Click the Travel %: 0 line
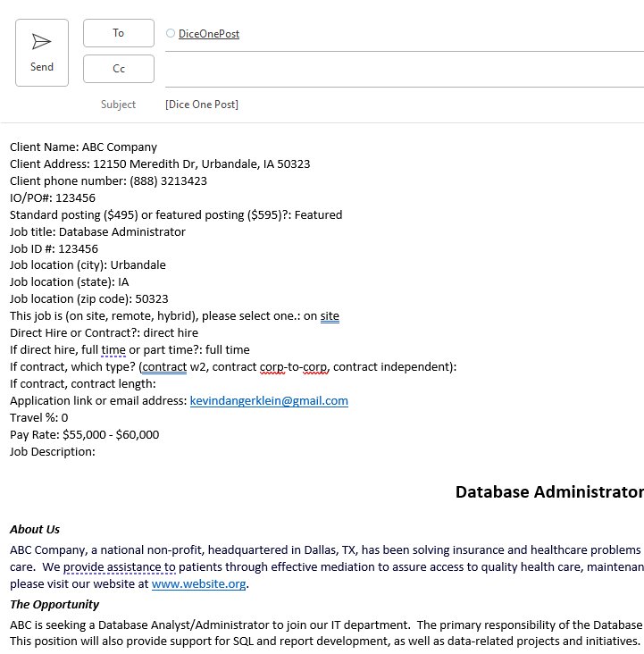The width and height of the screenshot is (644, 654). coord(38,418)
